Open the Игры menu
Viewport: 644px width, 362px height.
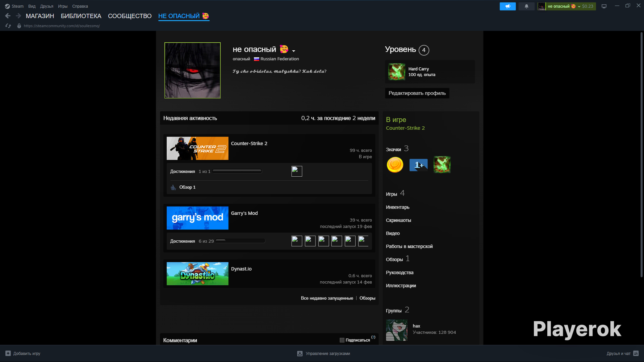pyautogui.click(x=63, y=6)
